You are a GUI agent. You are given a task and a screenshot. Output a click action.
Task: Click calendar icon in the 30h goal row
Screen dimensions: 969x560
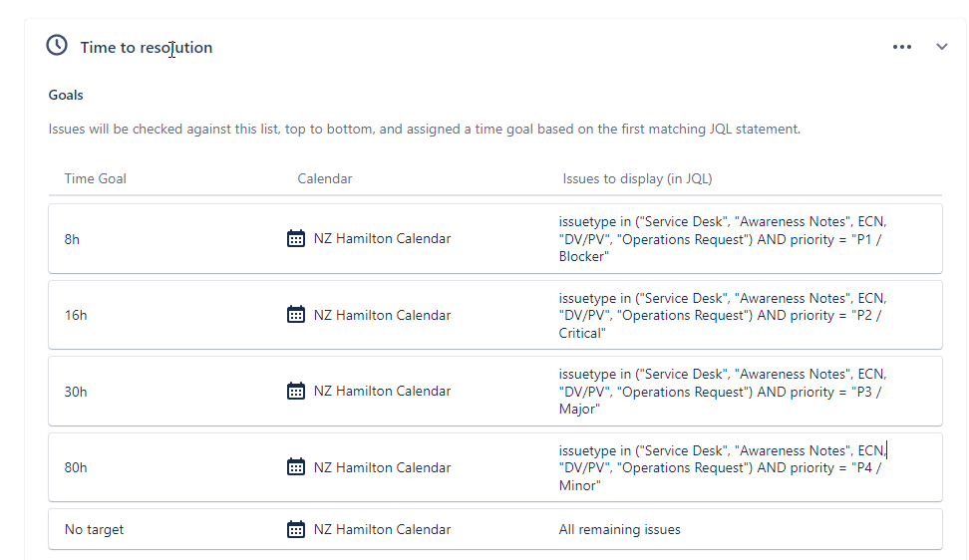click(296, 391)
